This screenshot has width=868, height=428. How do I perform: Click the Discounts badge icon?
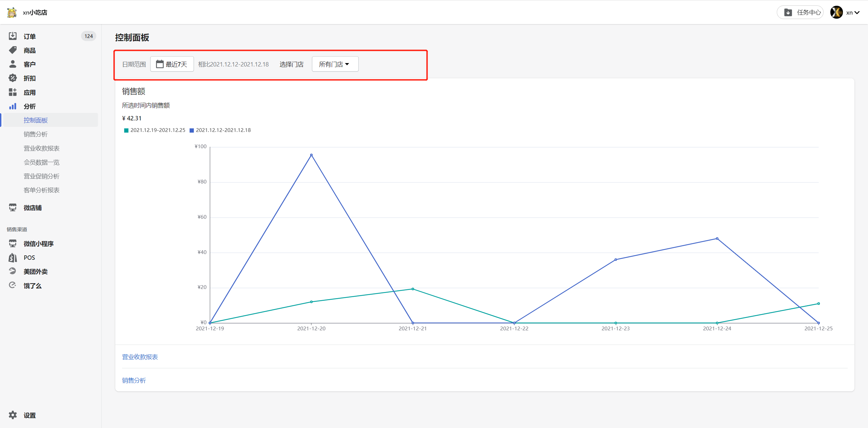(x=13, y=78)
